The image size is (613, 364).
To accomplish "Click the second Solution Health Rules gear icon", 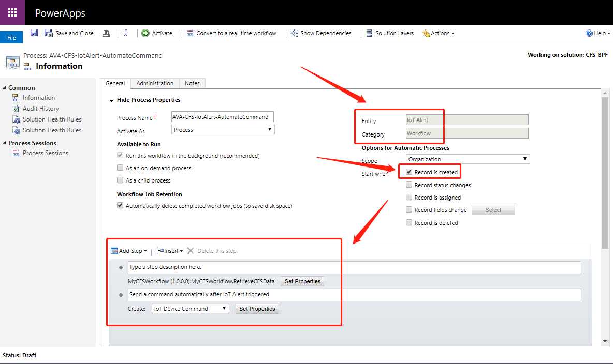I will click(x=16, y=130).
